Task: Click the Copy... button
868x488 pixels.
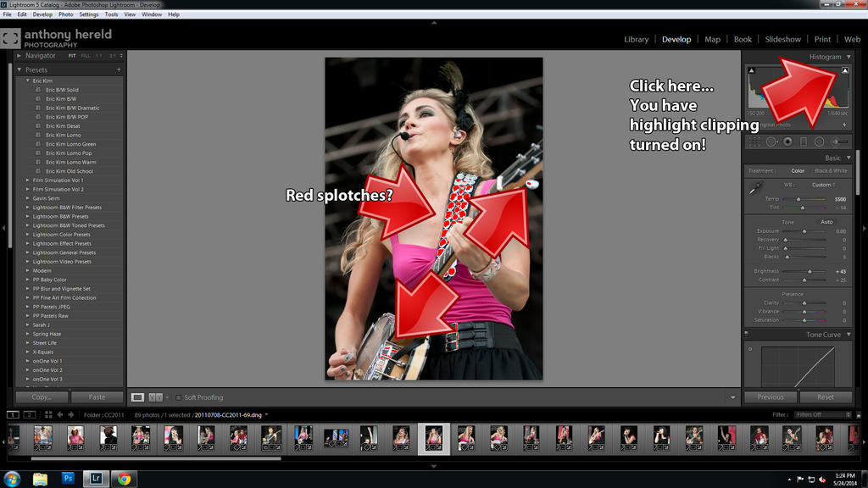Action: point(42,396)
